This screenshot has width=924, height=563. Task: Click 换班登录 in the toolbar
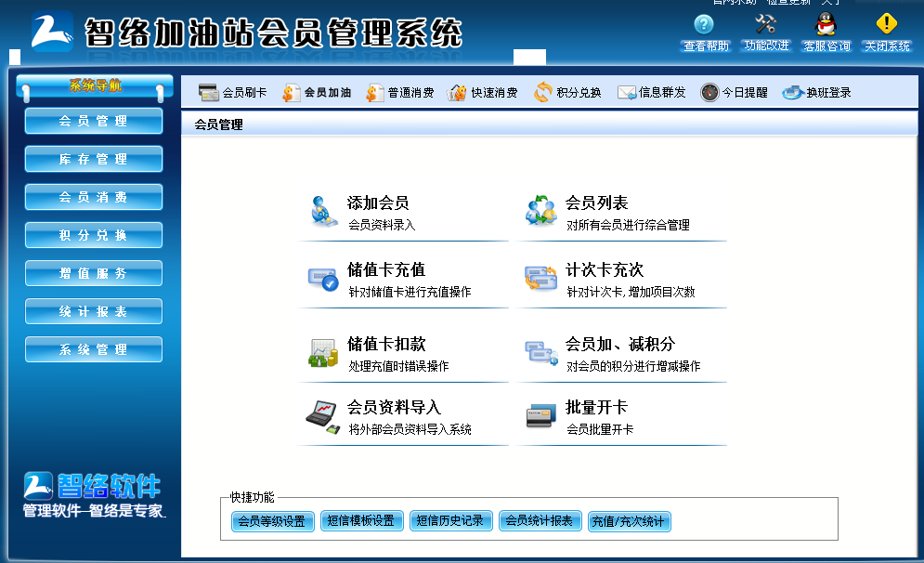coord(817,93)
